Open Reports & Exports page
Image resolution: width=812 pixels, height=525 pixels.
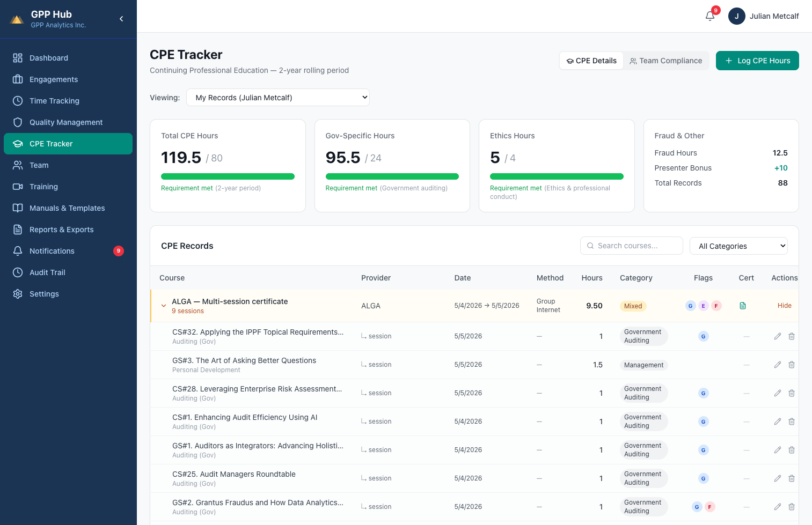68,230
